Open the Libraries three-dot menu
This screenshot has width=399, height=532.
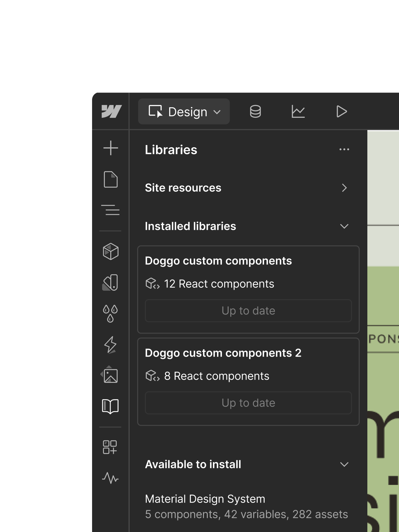(344, 149)
